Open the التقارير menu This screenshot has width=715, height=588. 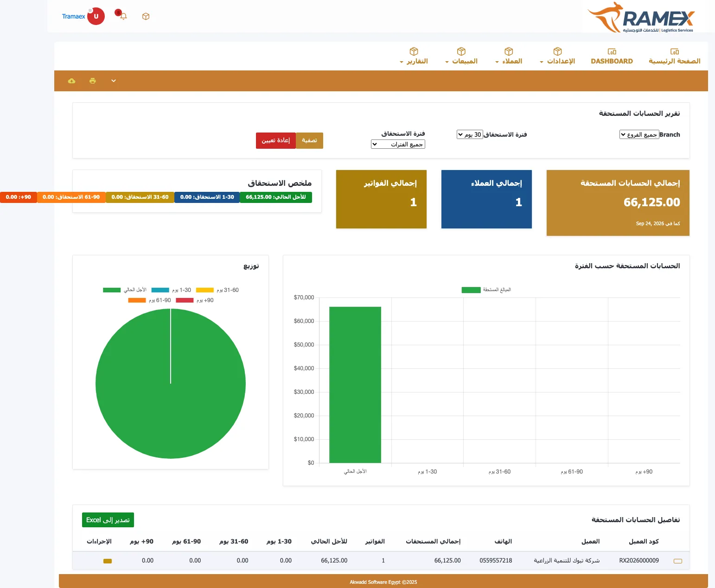click(x=414, y=61)
